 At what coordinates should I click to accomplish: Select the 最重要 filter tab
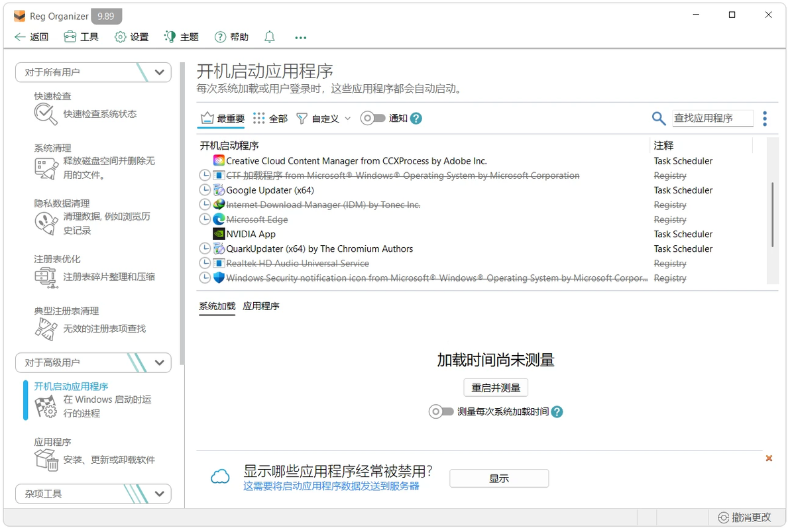click(222, 119)
